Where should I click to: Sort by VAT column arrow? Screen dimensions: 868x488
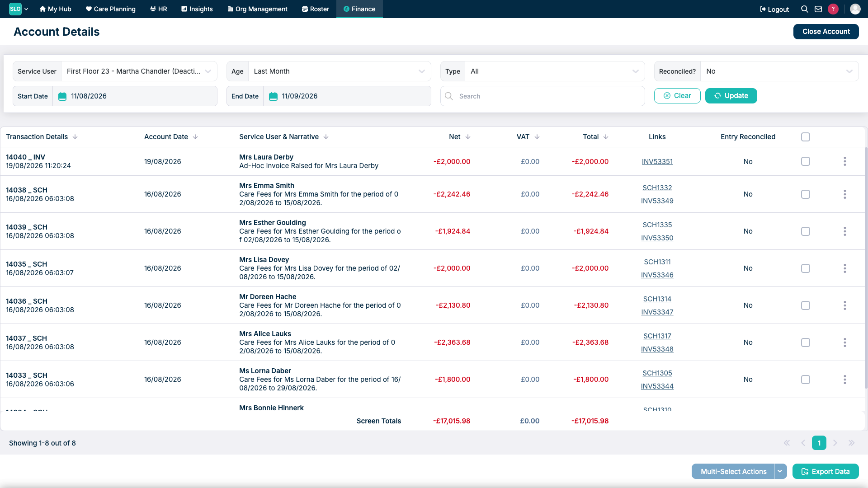(x=537, y=137)
